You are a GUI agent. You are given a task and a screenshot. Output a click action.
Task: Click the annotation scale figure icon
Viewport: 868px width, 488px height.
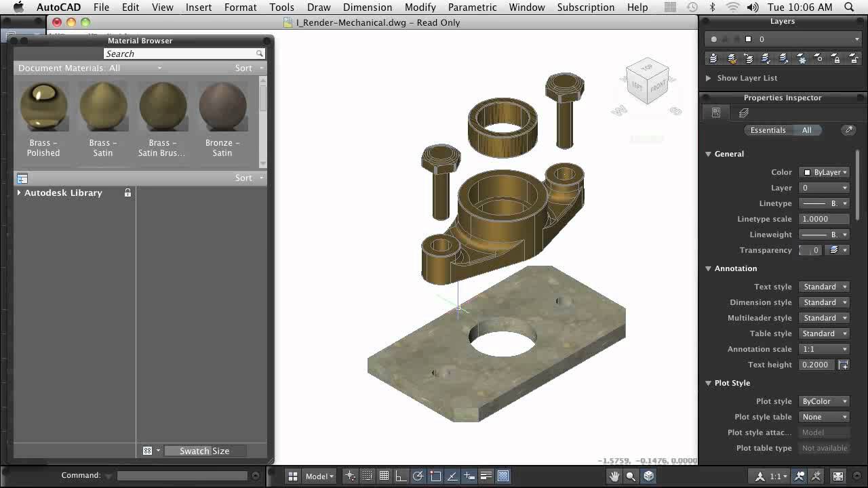point(760,476)
